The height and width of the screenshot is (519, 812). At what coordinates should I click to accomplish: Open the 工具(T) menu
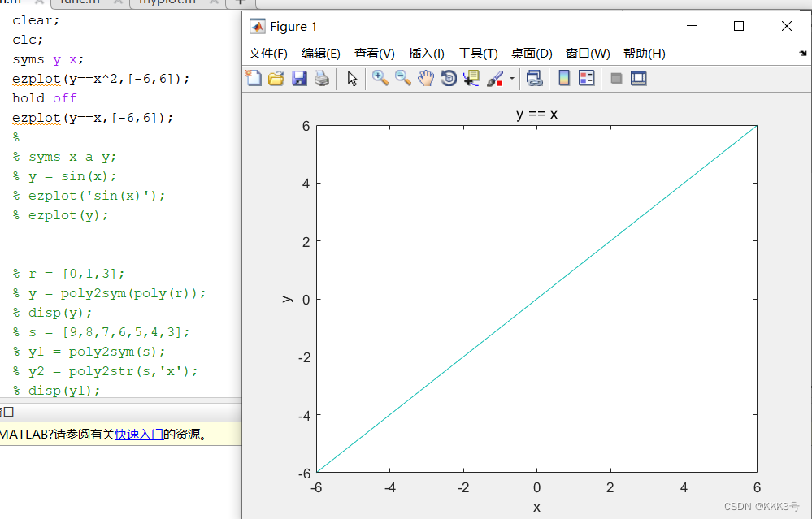click(478, 54)
